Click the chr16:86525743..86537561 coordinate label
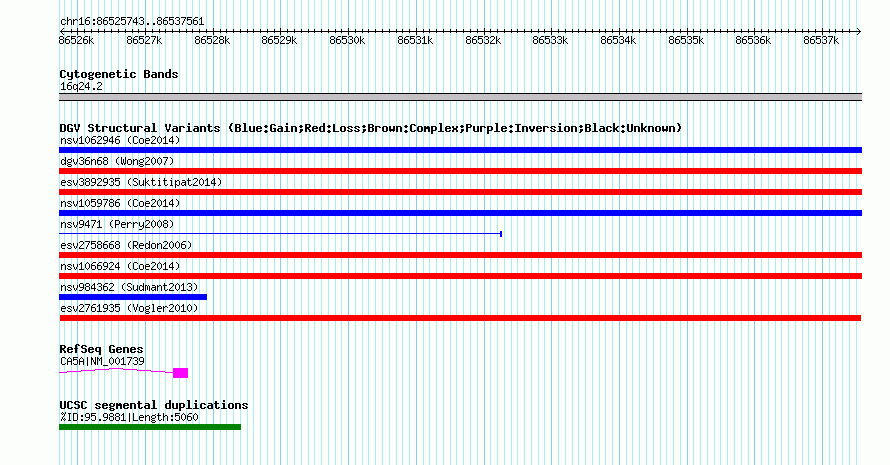 [x=132, y=22]
